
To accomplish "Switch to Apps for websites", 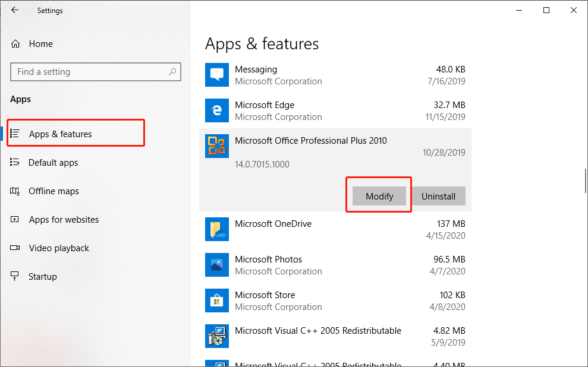I will click(64, 220).
